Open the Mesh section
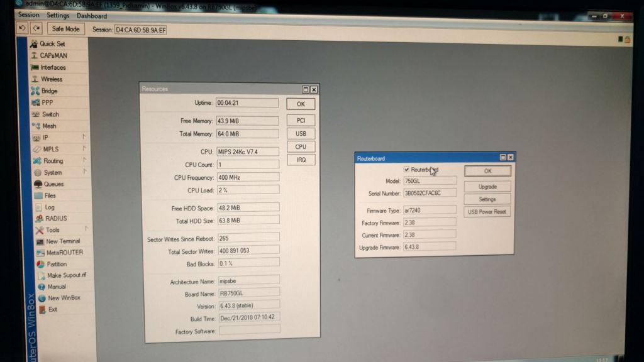This screenshot has width=644, height=362. coord(49,126)
